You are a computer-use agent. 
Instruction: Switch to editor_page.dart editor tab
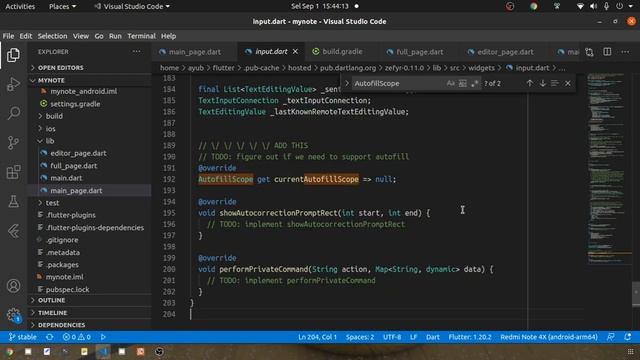pos(505,52)
